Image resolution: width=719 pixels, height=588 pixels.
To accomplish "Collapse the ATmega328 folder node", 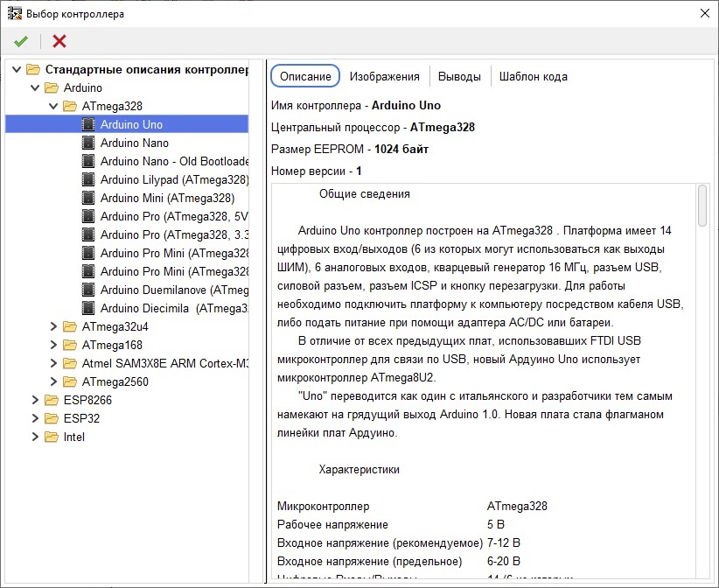I will point(54,106).
